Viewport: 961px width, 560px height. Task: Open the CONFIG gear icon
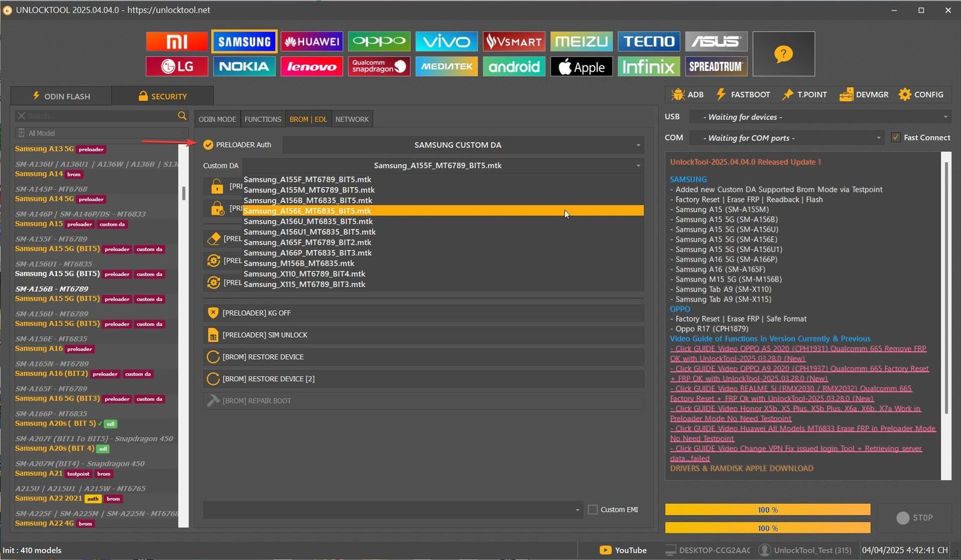click(x=905, y=95)
